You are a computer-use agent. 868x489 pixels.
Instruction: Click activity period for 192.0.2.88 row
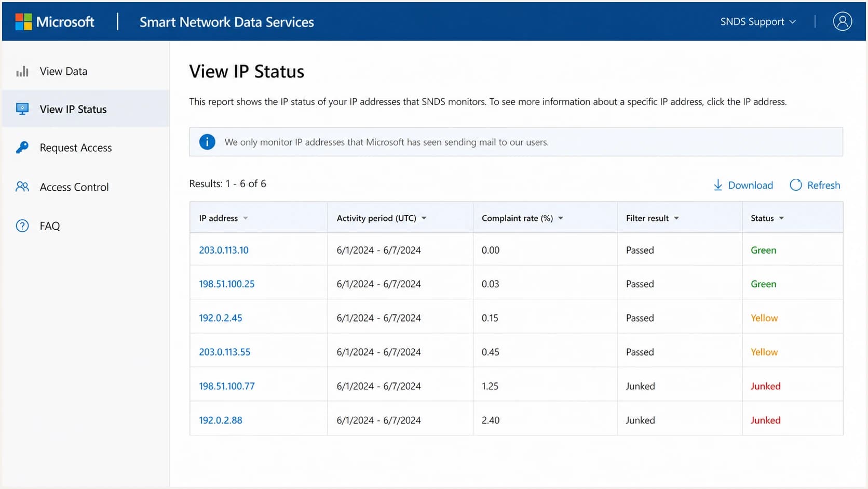point(379,420)
